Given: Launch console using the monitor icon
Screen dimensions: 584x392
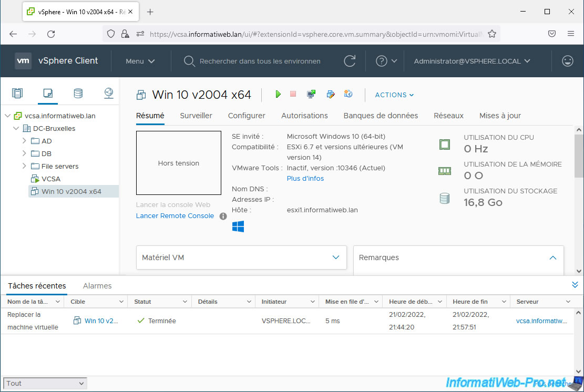Looking at the screenshot, I should (311, 94).
